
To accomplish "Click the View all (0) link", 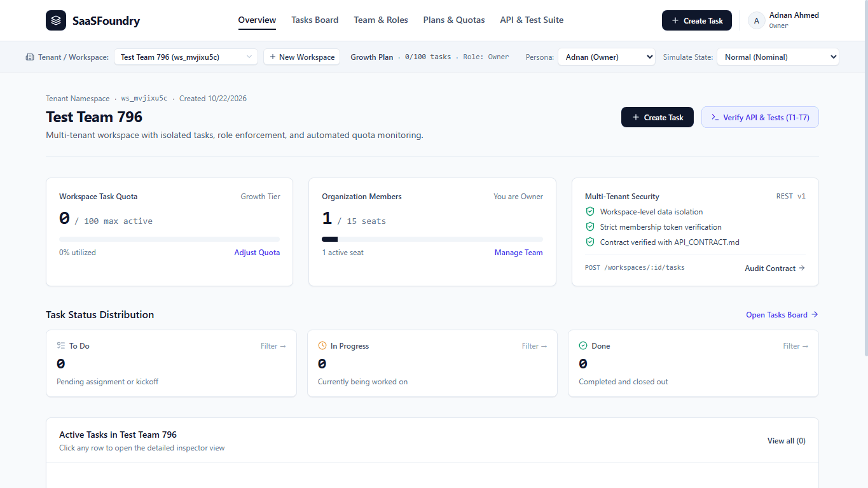I will (x=787, y=440).
